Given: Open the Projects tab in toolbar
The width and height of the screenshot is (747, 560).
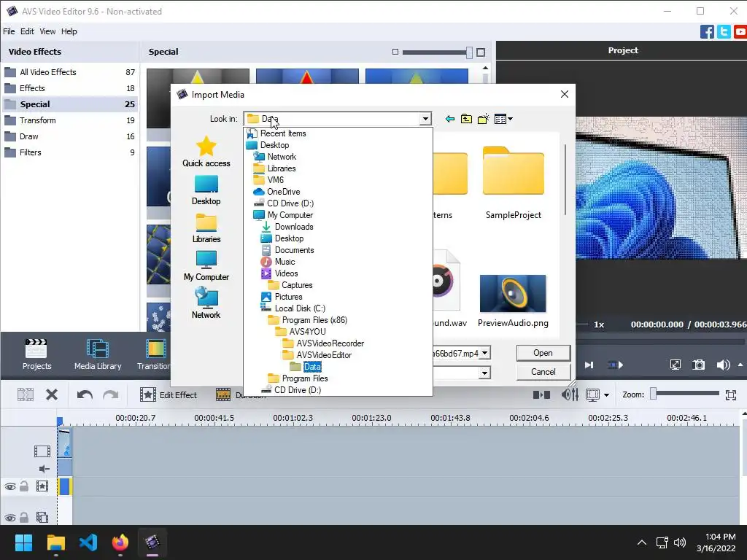Looking at the screenshot, I should pos(36,354).
